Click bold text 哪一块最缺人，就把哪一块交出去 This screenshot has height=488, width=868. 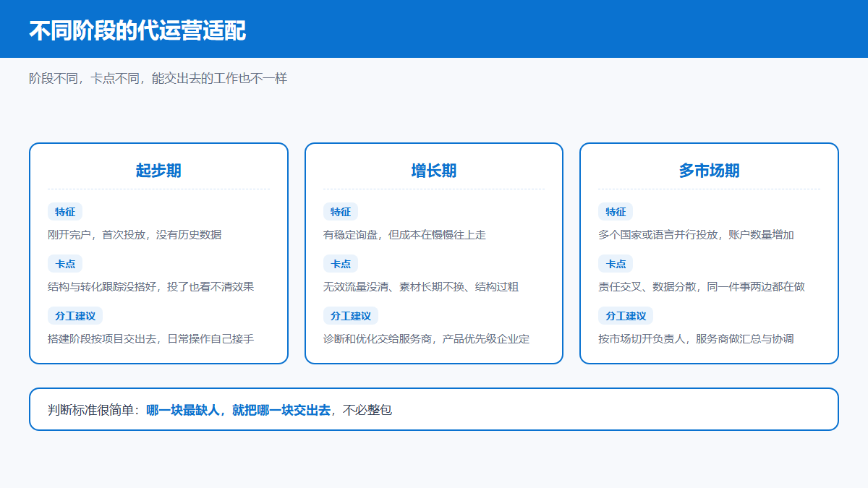[x=239, y=410]
